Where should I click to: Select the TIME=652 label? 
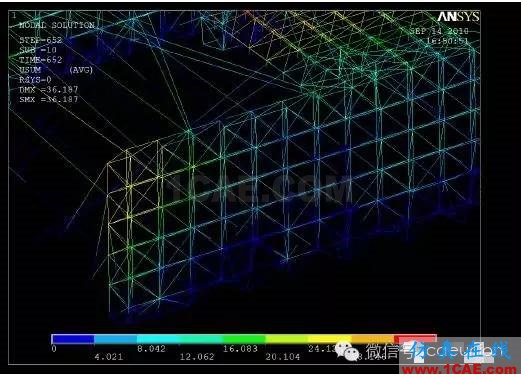coord(41,60)
